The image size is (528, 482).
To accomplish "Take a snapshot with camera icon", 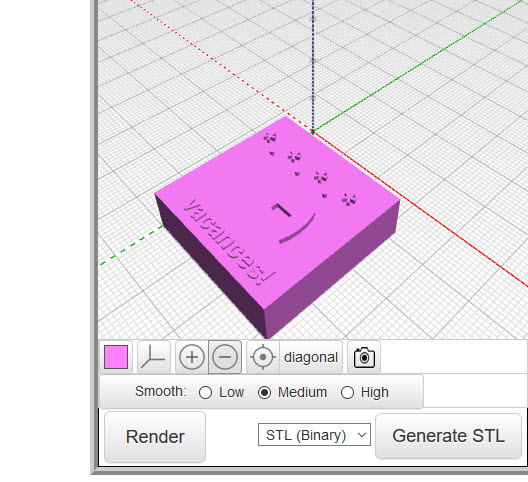I will [x=364, y=357].
